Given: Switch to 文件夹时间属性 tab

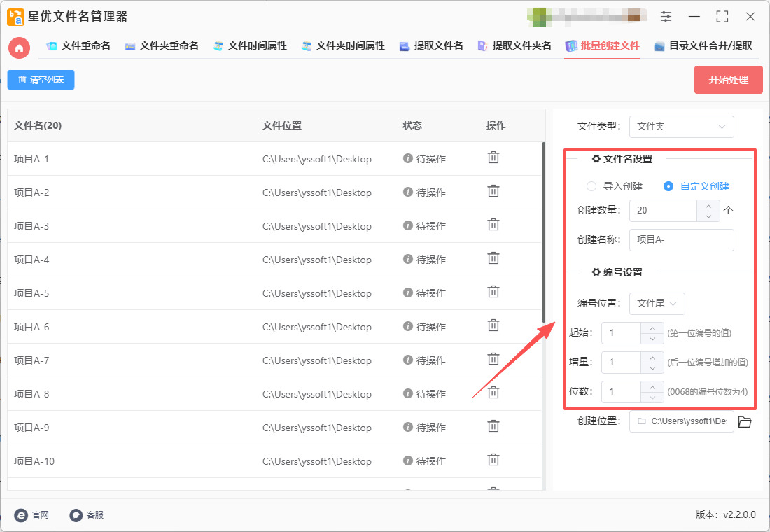Looking at the screenshot, I should (343, 46).
